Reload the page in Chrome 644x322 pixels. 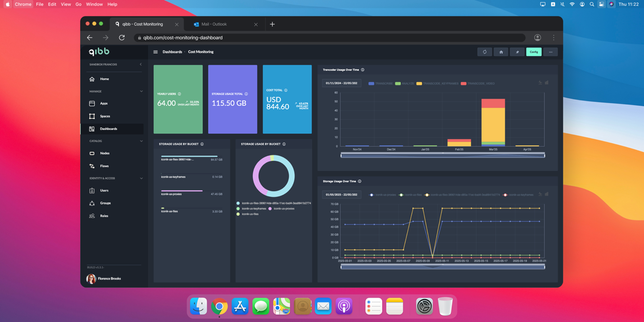point(122,38)
